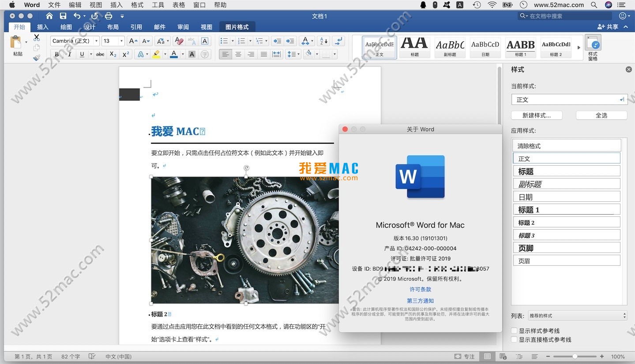Open the Styles Pane button

tap(593, 48)
